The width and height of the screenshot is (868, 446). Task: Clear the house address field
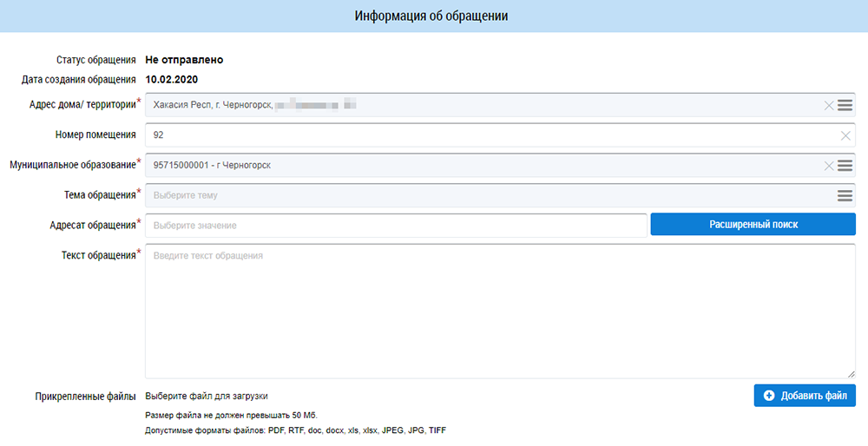[x=829, y=105]
